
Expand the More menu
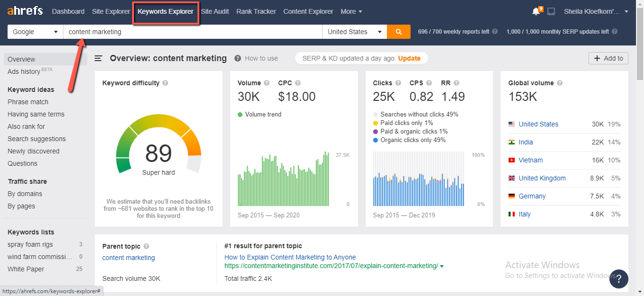tap(351, 11)
